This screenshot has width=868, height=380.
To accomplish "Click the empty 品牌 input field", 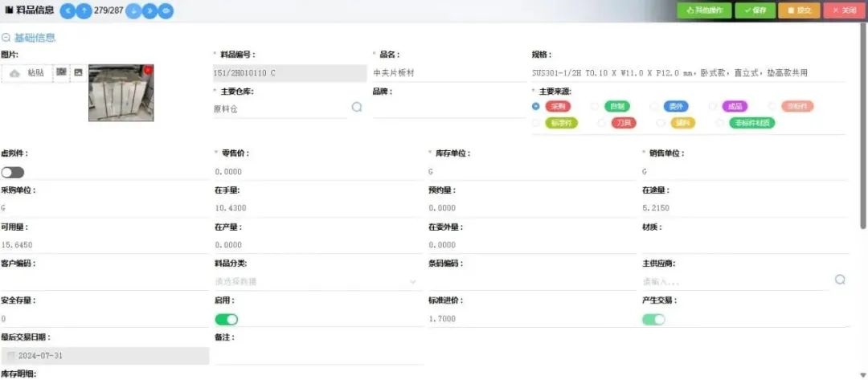I will (449, 109).
